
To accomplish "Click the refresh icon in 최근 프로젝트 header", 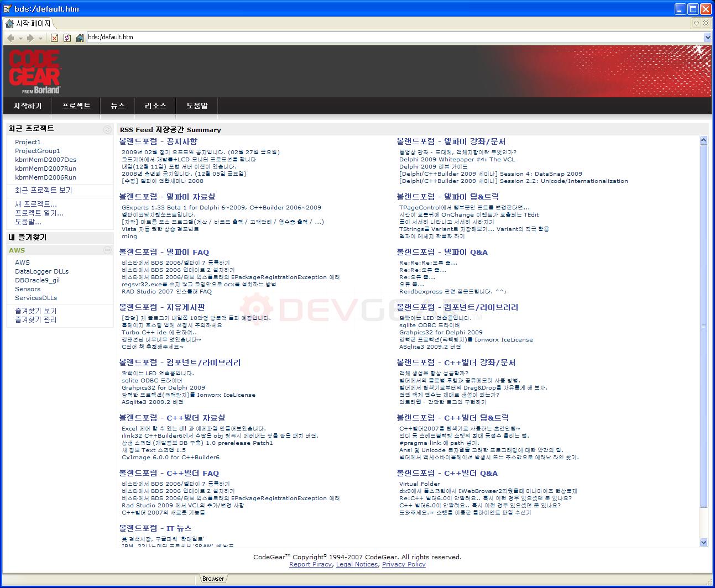I will point(107,129).
